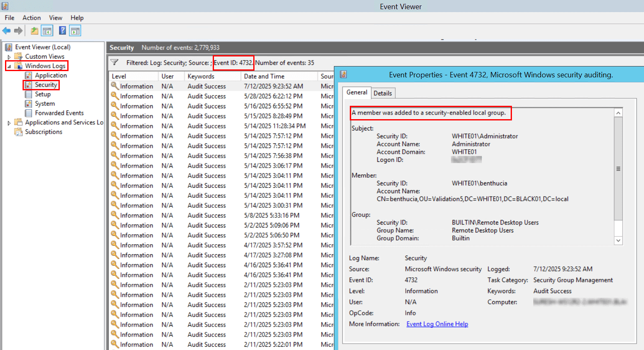The width and height of the screenshot is (644, 350).
Task: Open Help using the question mark toolbar icon
Action: click(61, 30)
